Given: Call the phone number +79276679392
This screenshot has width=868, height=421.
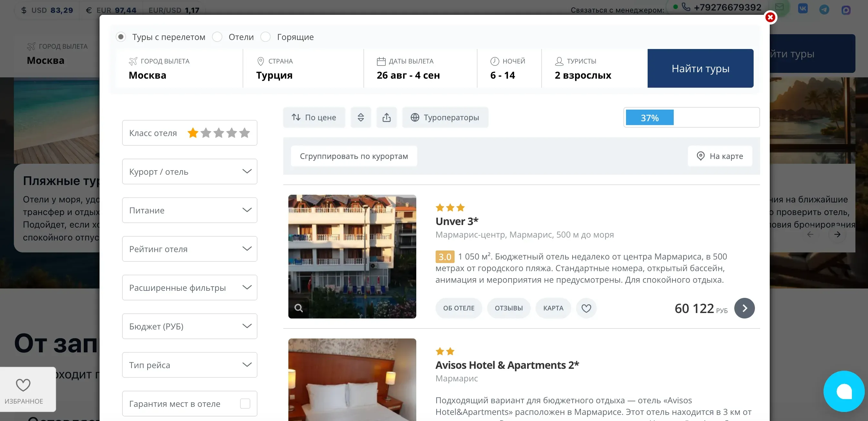Looking at the screenshot, I should pos(727,7).
